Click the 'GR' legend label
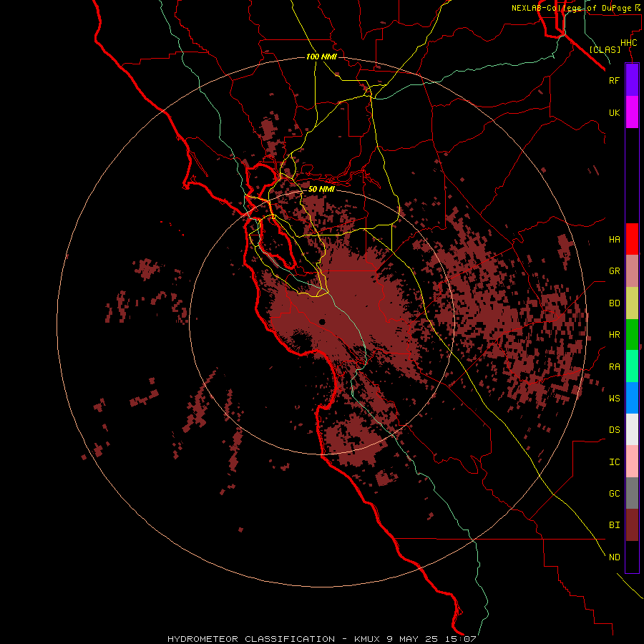 click(614, 271)
